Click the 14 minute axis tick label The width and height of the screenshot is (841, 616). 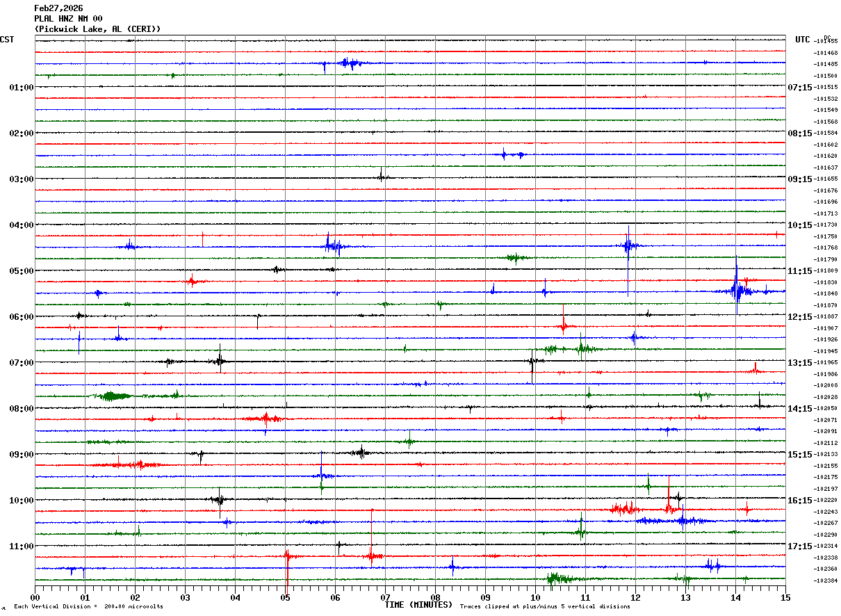735,597
